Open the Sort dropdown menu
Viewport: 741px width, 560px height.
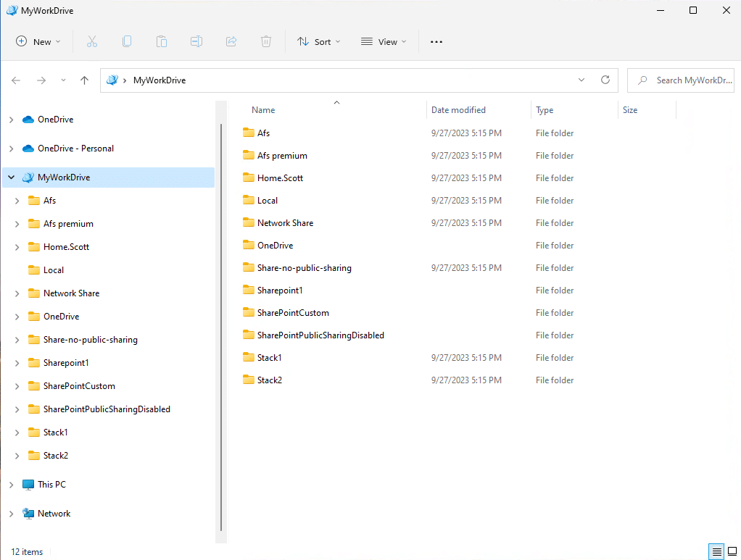(x=319, y=42)
